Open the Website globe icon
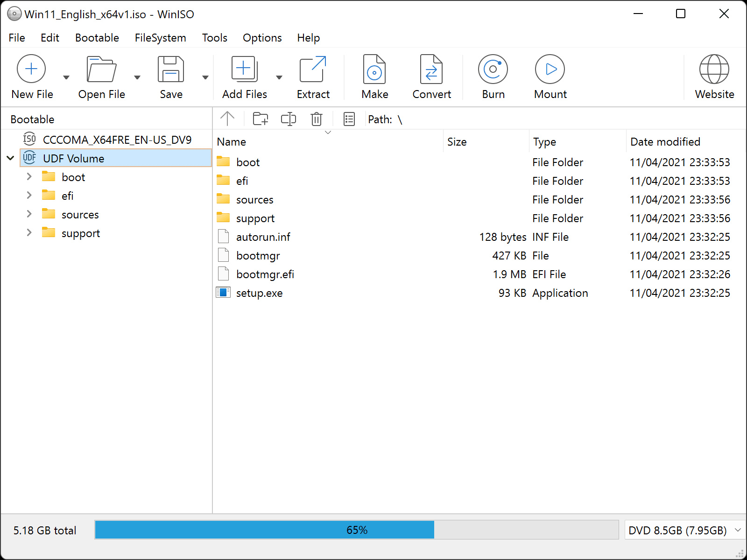Image resolution: width=747 pixels, height=560 pixels. tap(714, 69)
